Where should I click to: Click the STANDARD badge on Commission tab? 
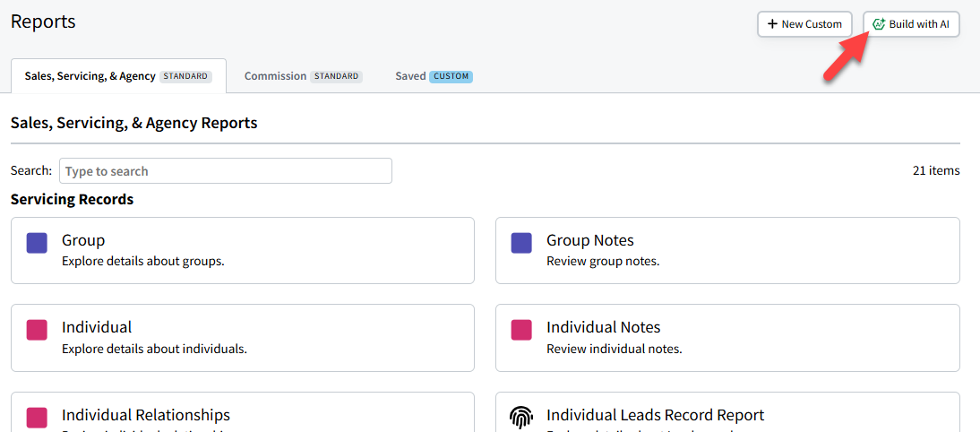(336, 76)
